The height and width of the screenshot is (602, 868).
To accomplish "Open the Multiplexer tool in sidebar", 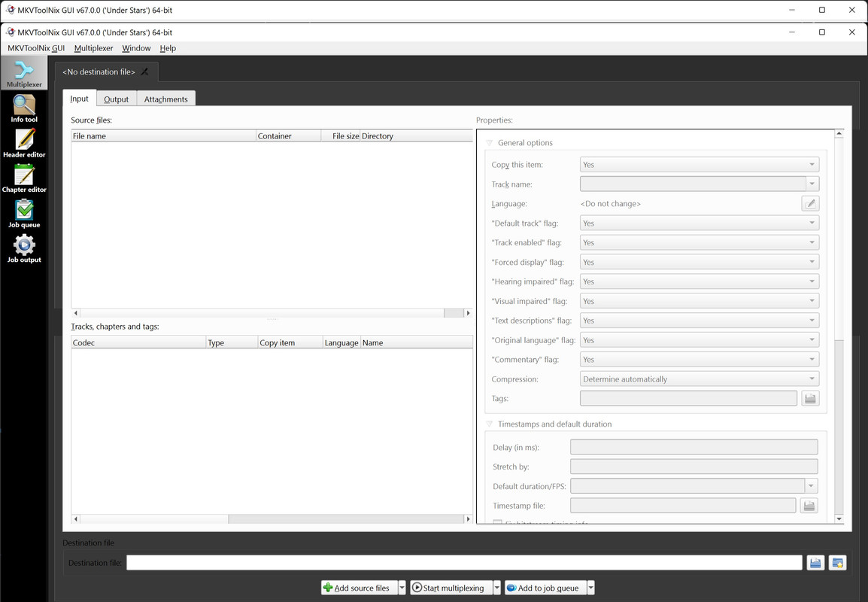I will pos(24,73).
